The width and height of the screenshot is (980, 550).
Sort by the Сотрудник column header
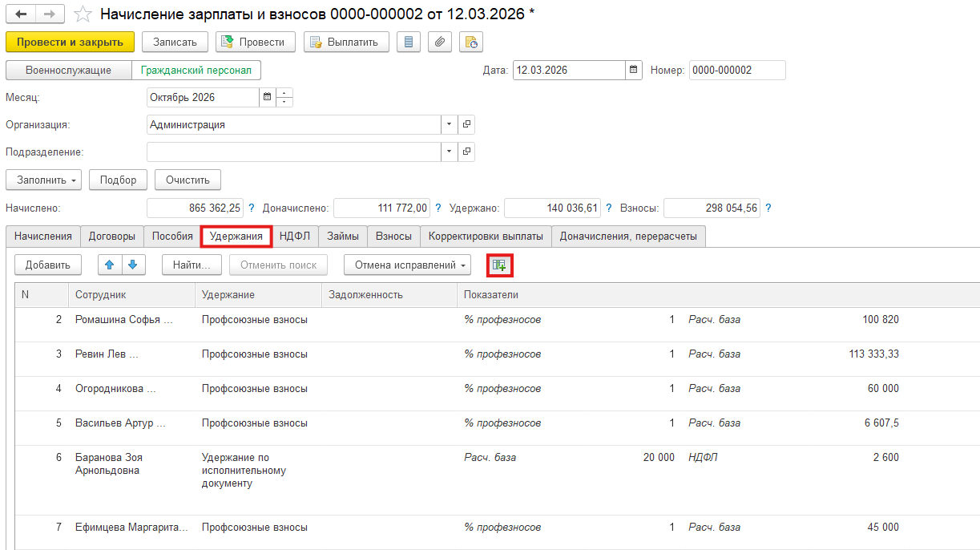131,294
